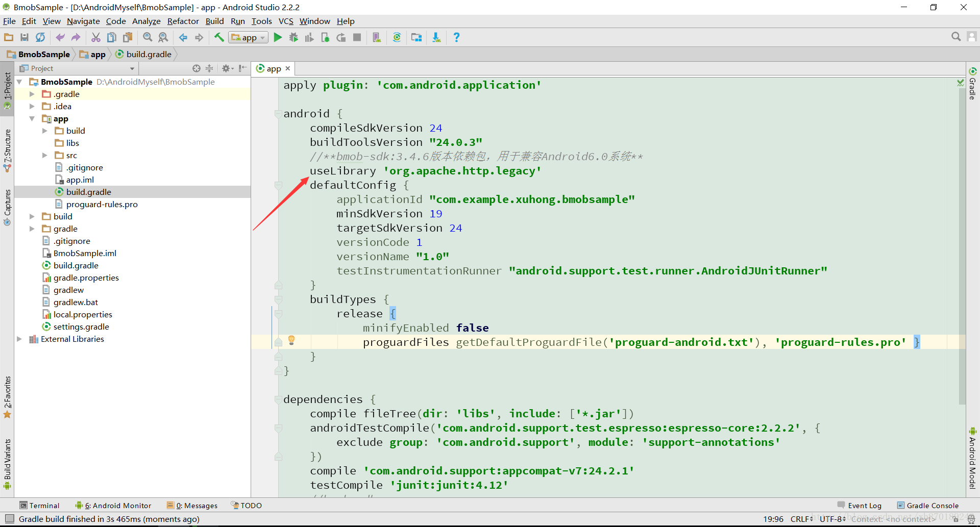
Task: Click Scroll from Source target icon
Action: coord(197,68)
